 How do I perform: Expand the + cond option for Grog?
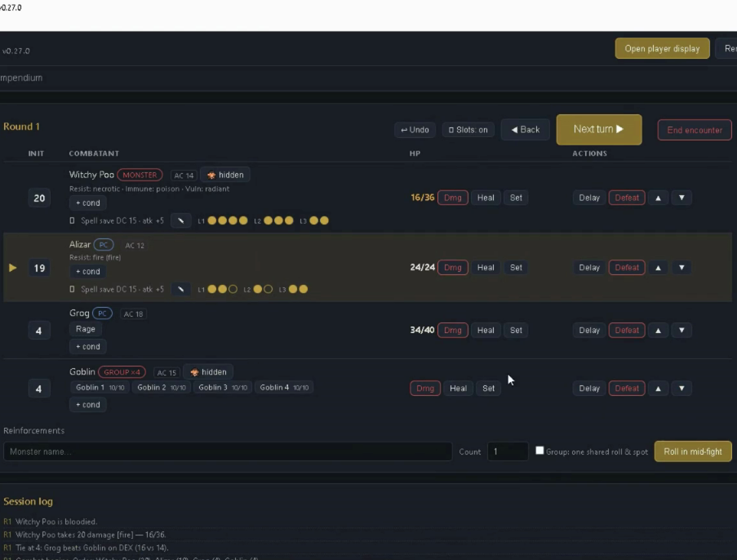coord(88,347)
